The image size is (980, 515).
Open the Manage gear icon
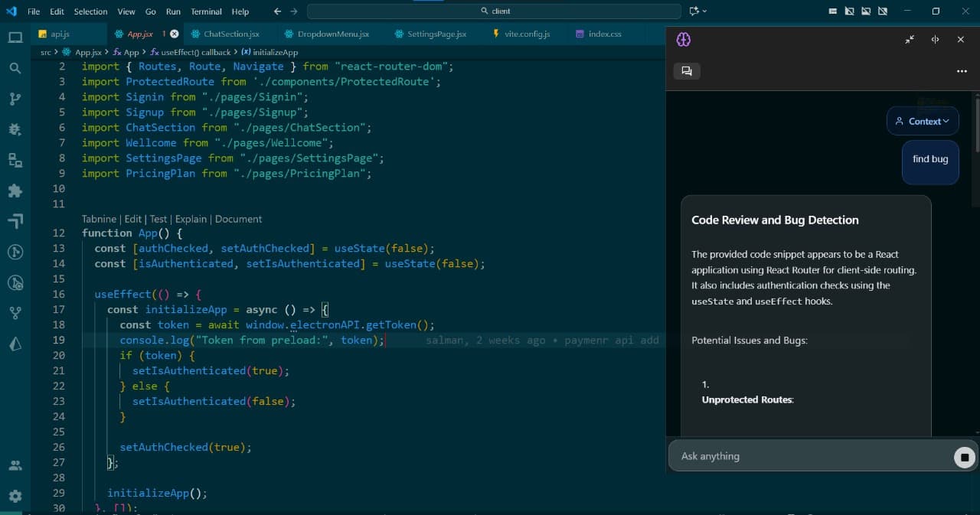tap(15, 496)
